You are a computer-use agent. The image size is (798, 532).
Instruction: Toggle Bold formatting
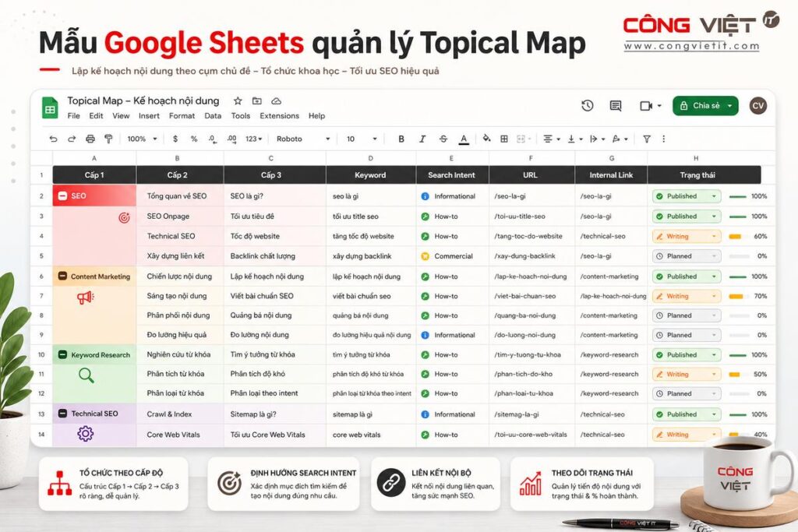pyautogui.click(x=401, y=139)
